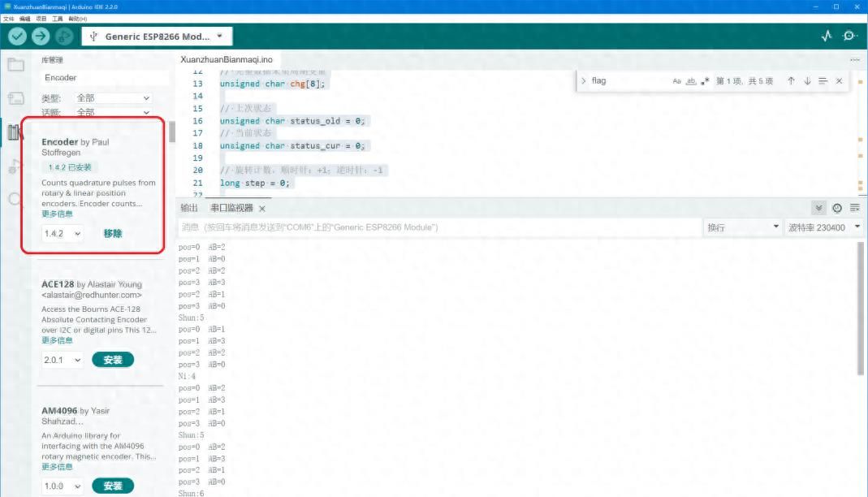Clear serial monitor output icon

[x=855, y=208]
